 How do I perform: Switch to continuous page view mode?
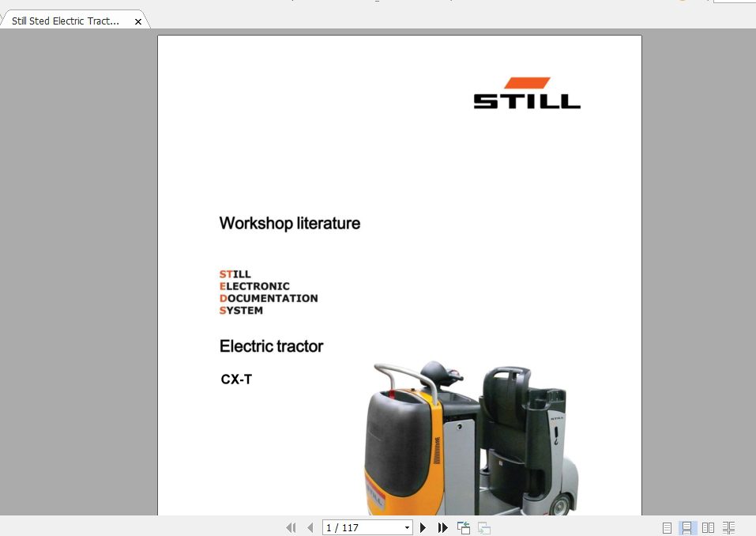click(x=687, y=528)
